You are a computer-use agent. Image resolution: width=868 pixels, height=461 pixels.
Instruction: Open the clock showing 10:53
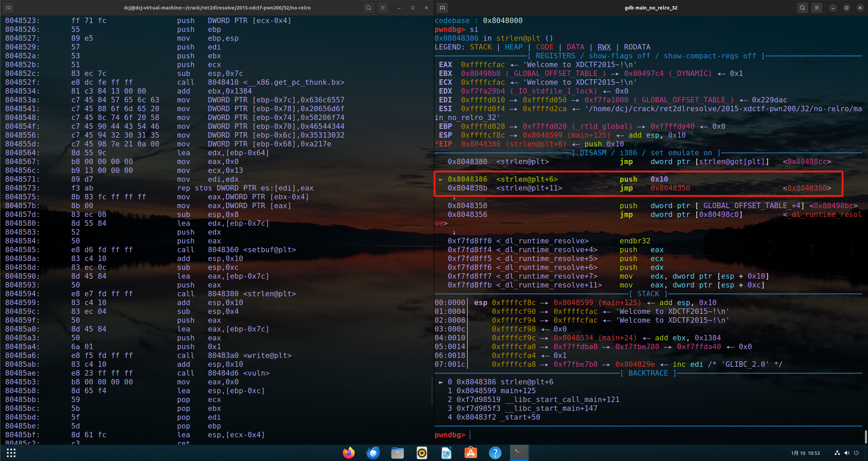point(805,453)
